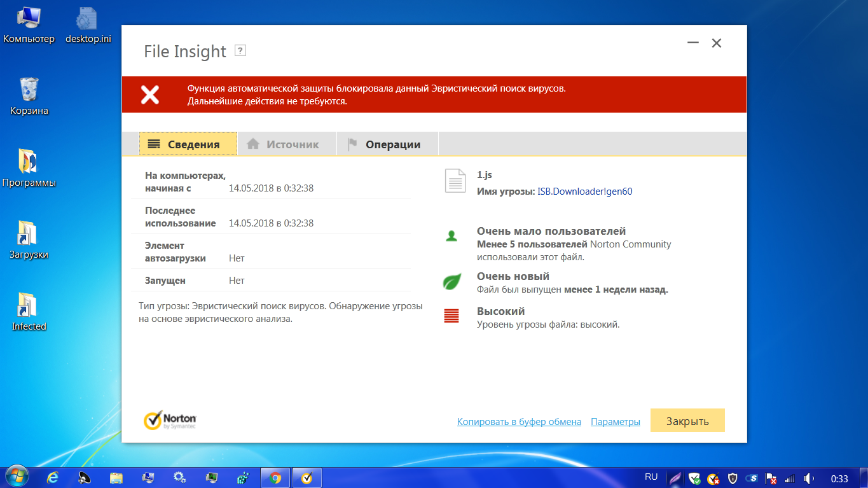Click the Закрыть button

[x=687, y=421]
